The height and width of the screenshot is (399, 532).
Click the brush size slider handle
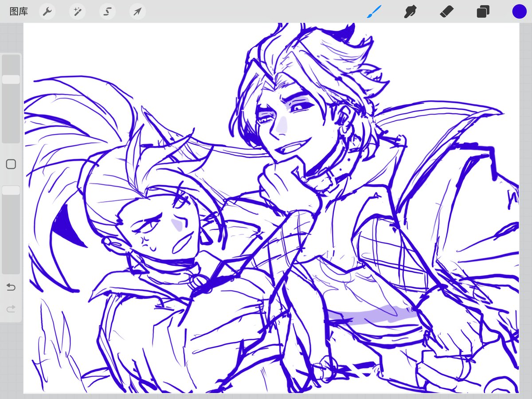(x=11, y=79)
